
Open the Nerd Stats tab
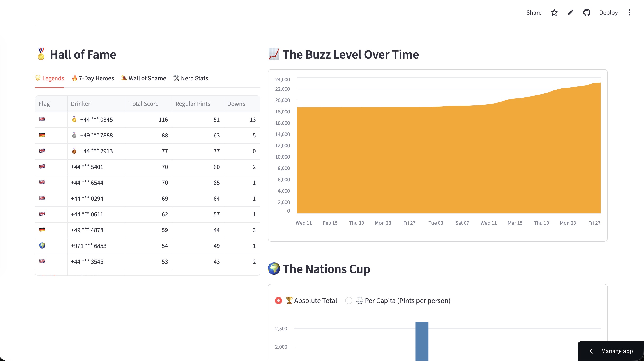tap(191, 78)
